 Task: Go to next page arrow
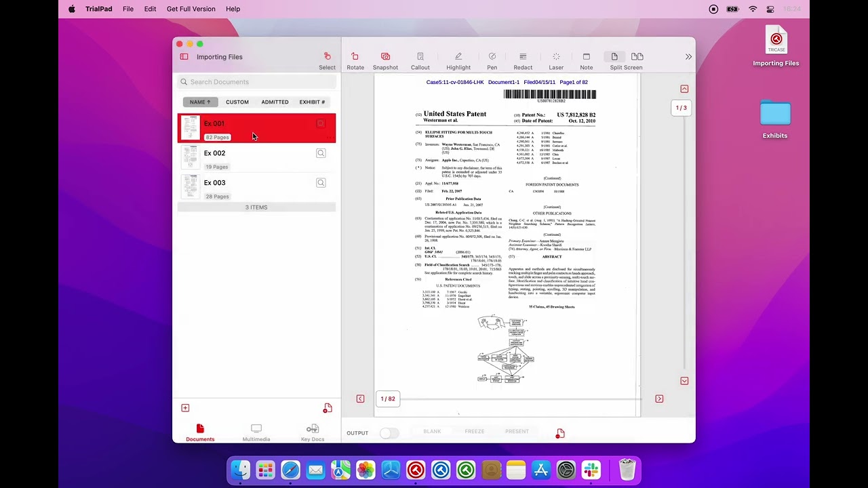tap(659, 399)
